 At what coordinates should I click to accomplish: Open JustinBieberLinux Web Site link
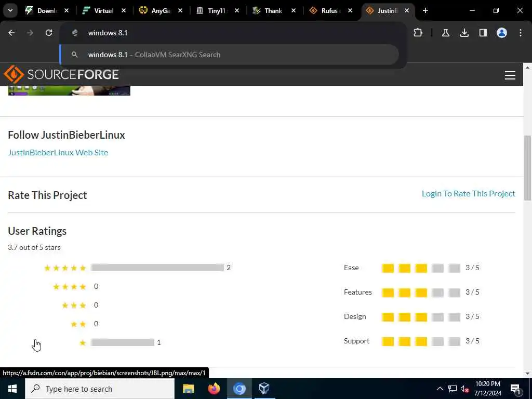pyautogui.click(x=58, y=152)
